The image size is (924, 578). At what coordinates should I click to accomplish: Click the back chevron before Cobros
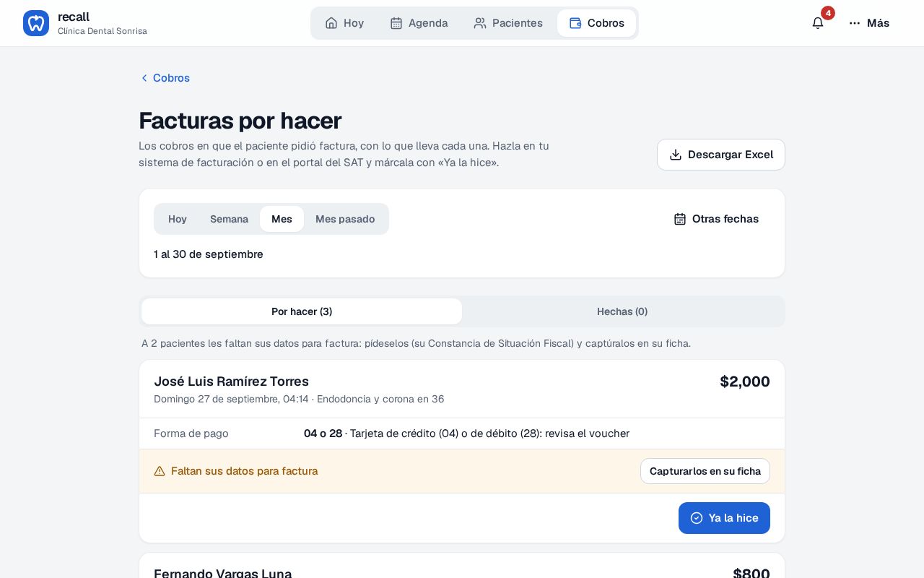(x=144, y=78)
